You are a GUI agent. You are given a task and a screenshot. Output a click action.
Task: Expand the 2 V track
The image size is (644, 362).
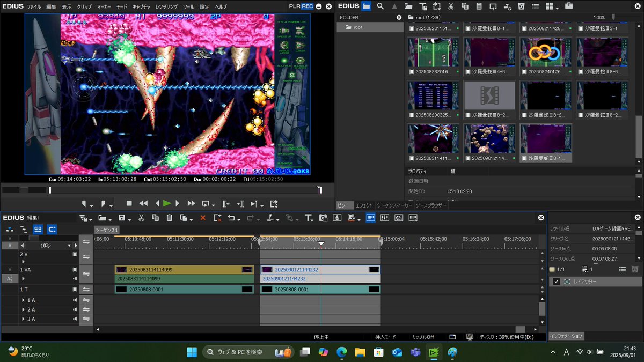tap(23, 261)
